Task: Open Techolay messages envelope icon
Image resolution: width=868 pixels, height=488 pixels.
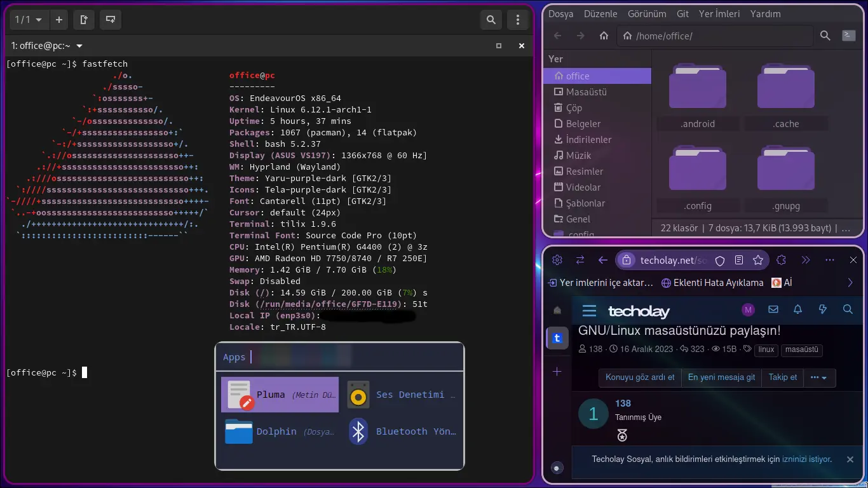Action: pyautogui.click(x=773, y=309)
